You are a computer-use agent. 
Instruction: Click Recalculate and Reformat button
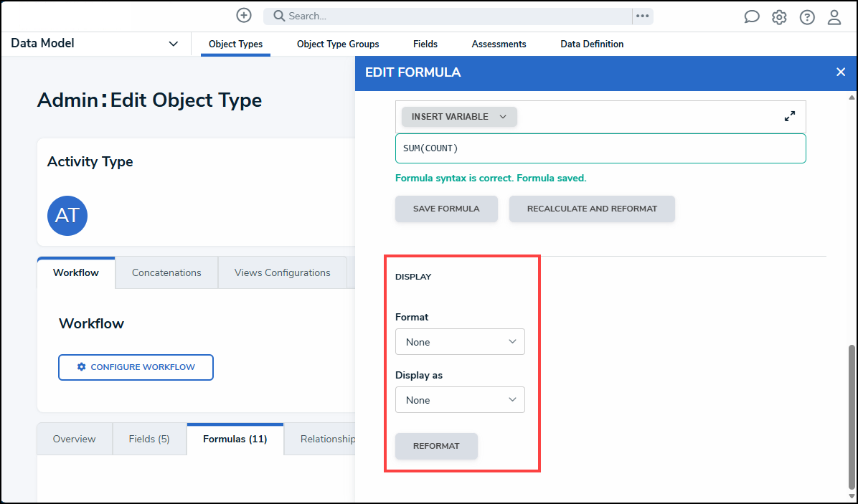pos(592,209)
